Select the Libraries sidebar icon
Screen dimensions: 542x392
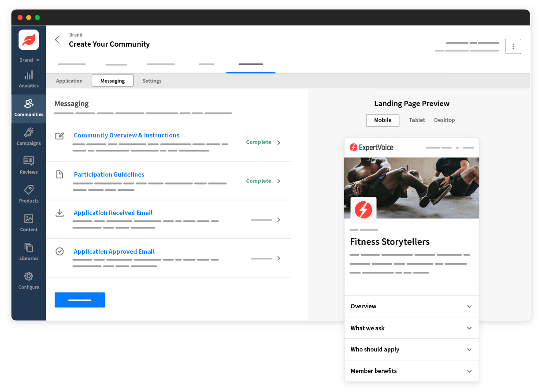click(x=28, y=251)
